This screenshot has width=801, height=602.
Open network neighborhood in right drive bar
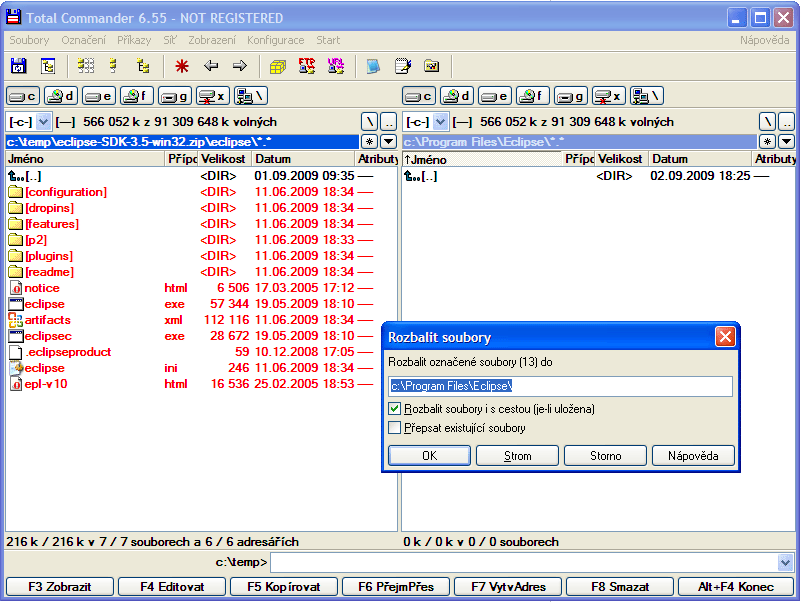647,96
